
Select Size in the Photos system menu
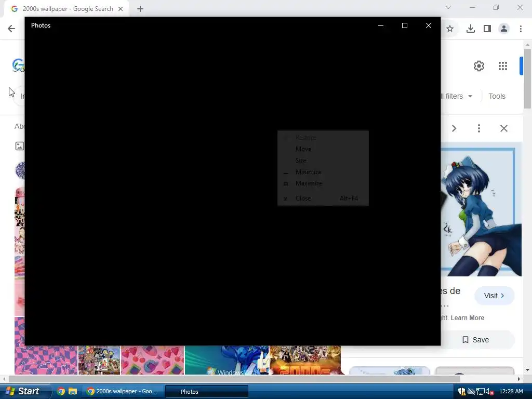click(x=323, y=161)
